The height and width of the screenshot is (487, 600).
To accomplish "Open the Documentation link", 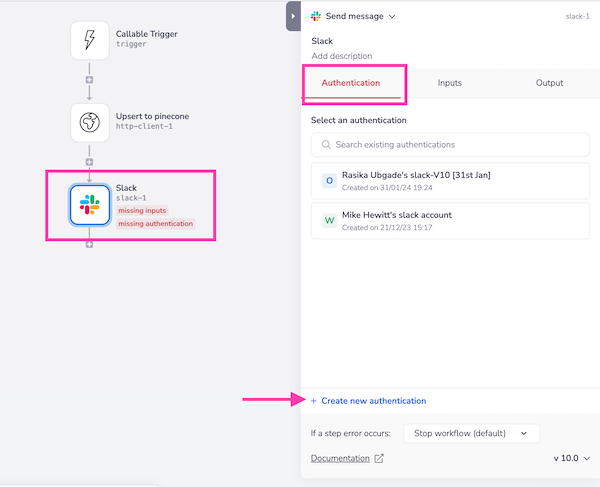I will pos(340,459).
